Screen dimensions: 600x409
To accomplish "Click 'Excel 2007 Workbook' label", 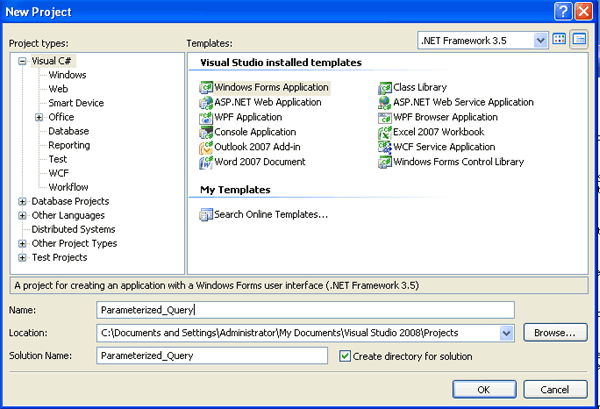I will pyautogui.click(x=439, y=132).
